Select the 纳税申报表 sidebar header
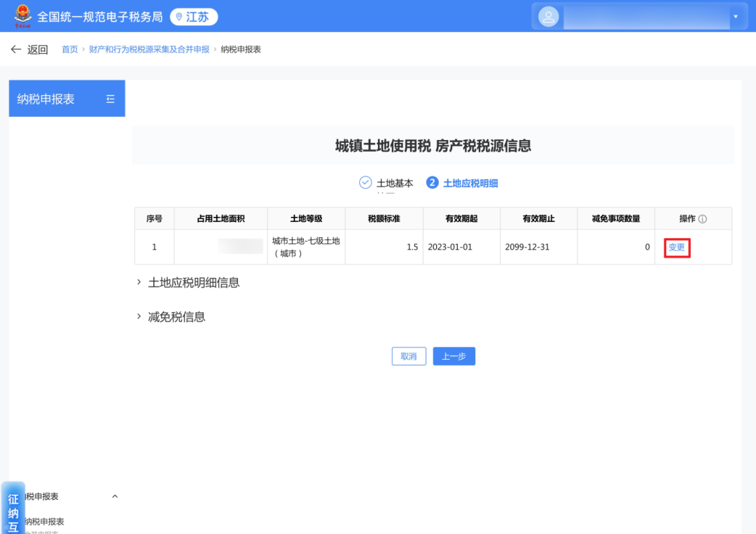This screenshot has width=756, height=534. 67,98
